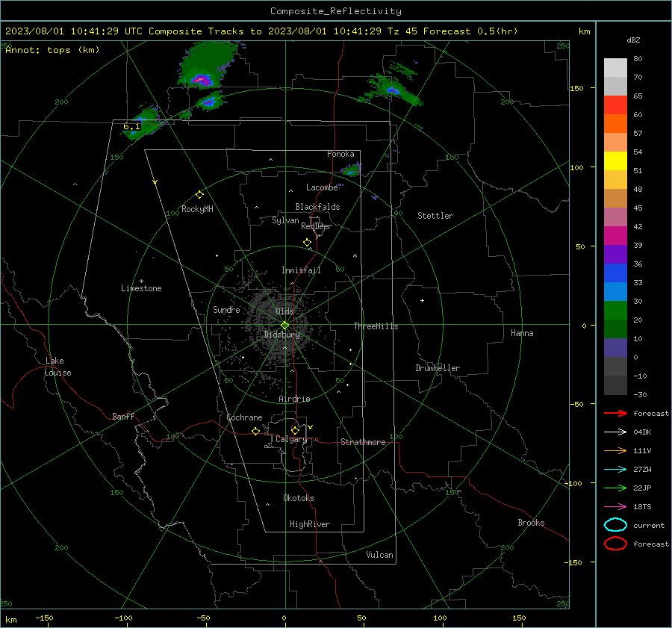Click the Innisfail city label
The height and width of the screenshot is (628, 672).
coord(301,270)
